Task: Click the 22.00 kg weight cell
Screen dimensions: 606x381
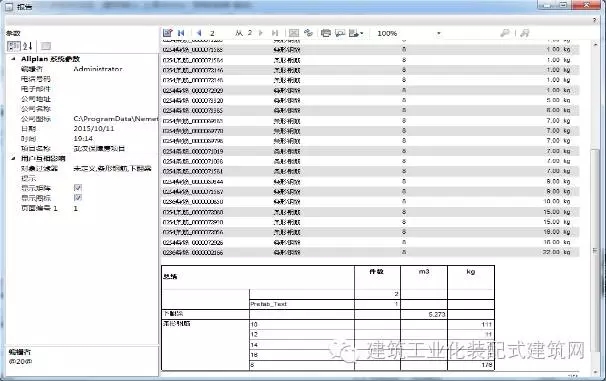Action: (x=557, y=252)
